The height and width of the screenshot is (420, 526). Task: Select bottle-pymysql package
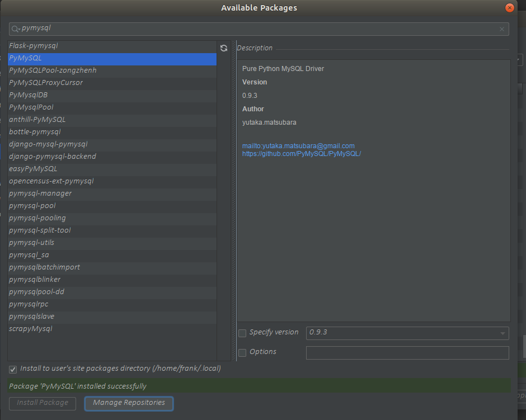[x=112, y=133]
